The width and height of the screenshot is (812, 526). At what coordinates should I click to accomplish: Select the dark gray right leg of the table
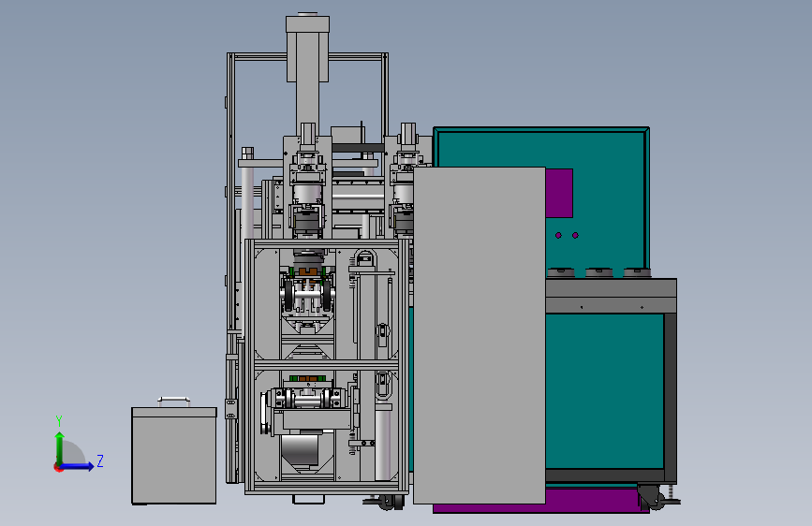670,399
